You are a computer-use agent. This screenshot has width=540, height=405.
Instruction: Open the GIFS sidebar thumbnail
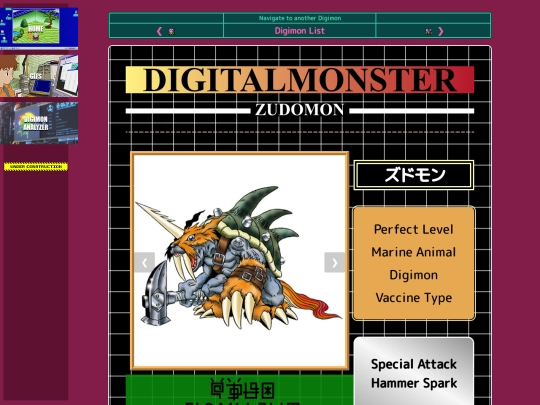point(39,76)
